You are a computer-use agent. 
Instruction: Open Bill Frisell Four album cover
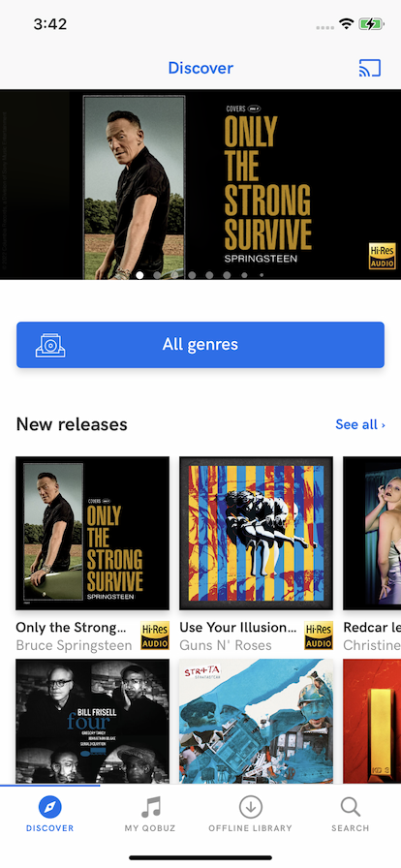[92, 722]
